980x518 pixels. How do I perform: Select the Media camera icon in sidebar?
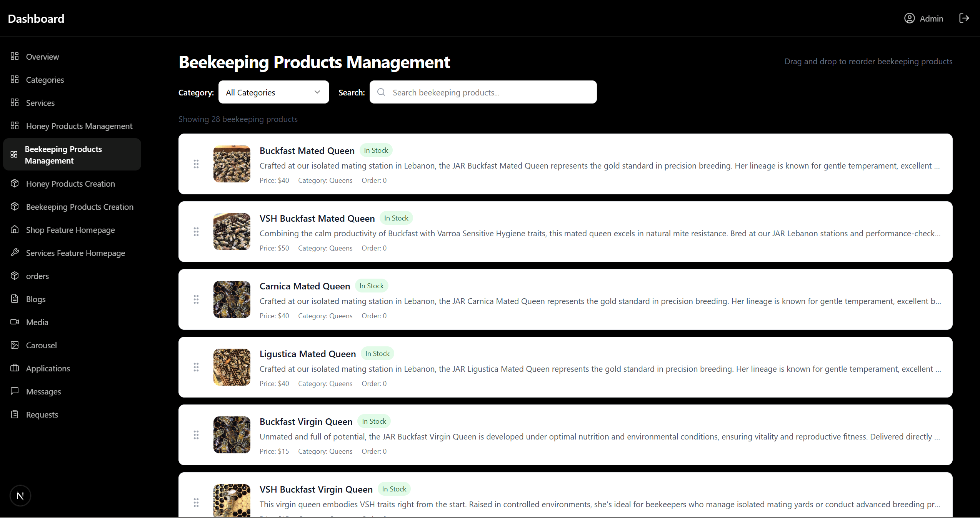(15, 322)
